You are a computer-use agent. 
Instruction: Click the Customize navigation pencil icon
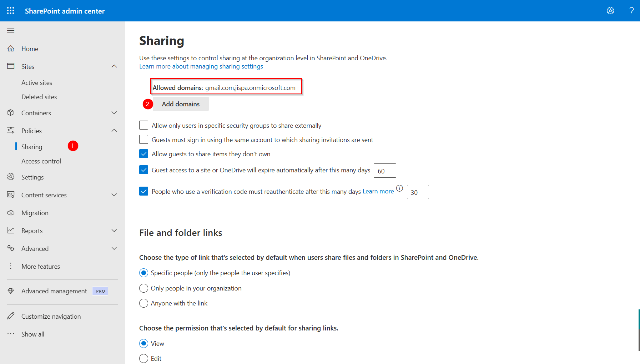(11, 316)
